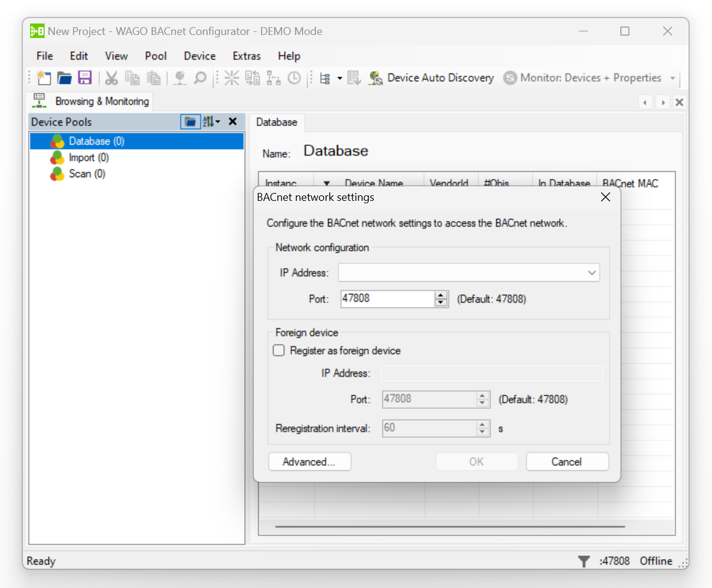The height and width of the screenshot is (588, 712).
Task: Save the project with the floppy icon
Action: point(85,78)
